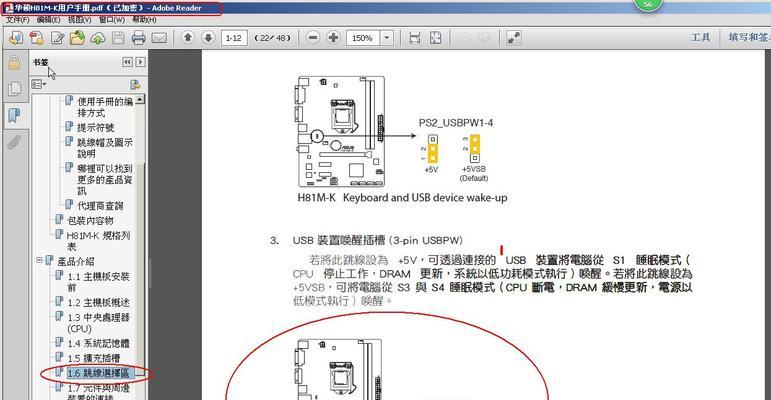Click the create PDF online toolbar icon
The height and width of the screenshot is (400, 771).
click(x=16, y=38)
